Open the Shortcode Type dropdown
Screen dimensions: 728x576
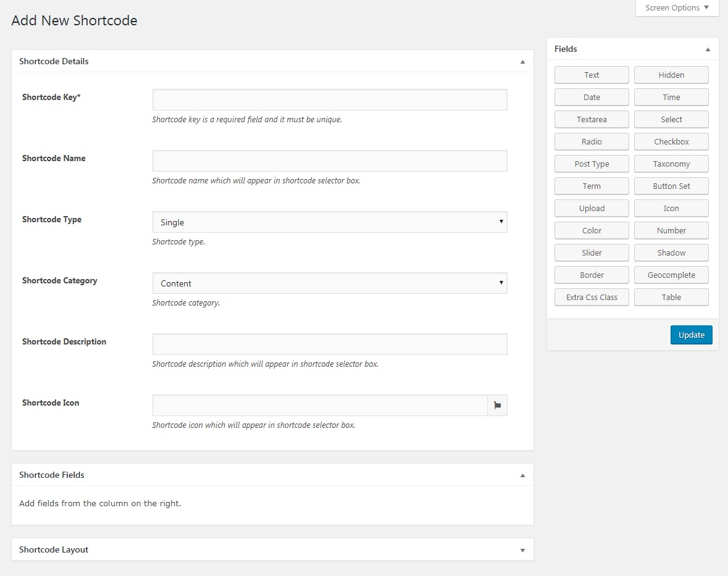tap(330, 222)
